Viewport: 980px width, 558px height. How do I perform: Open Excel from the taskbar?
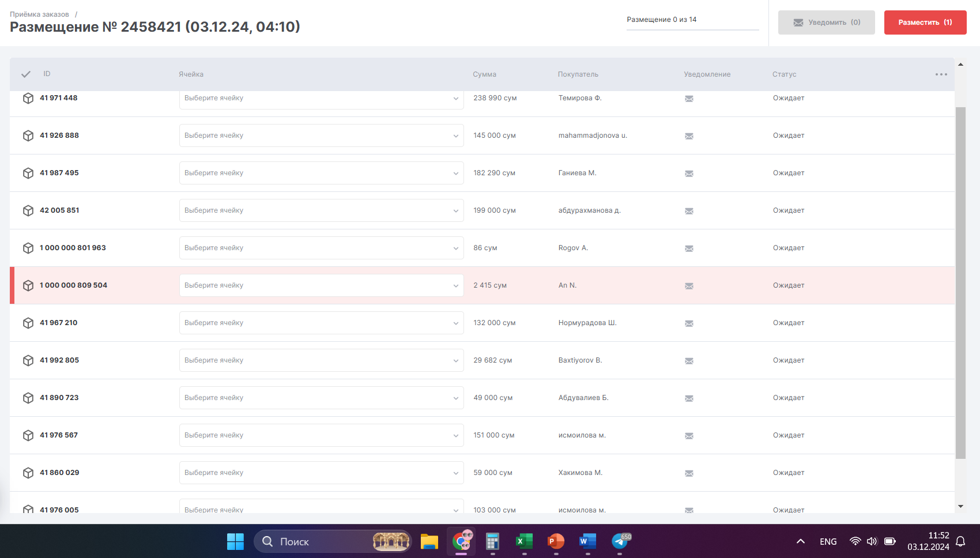coord(524,541)
